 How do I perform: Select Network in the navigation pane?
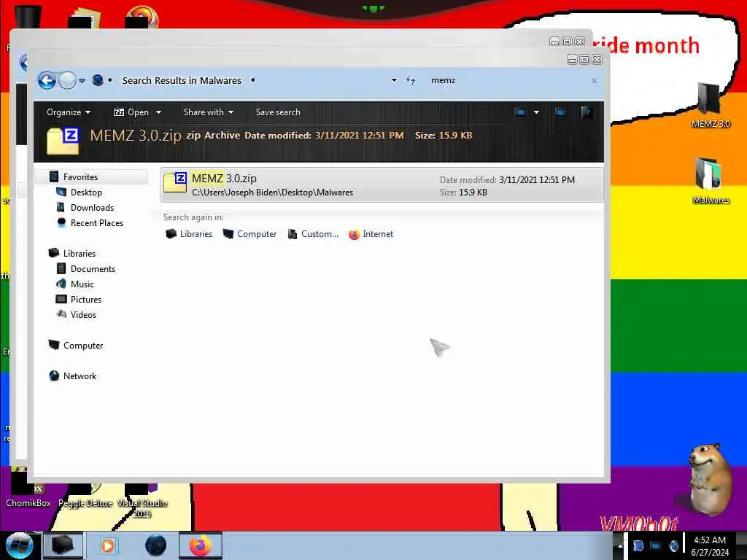click(x=80, y=376)
